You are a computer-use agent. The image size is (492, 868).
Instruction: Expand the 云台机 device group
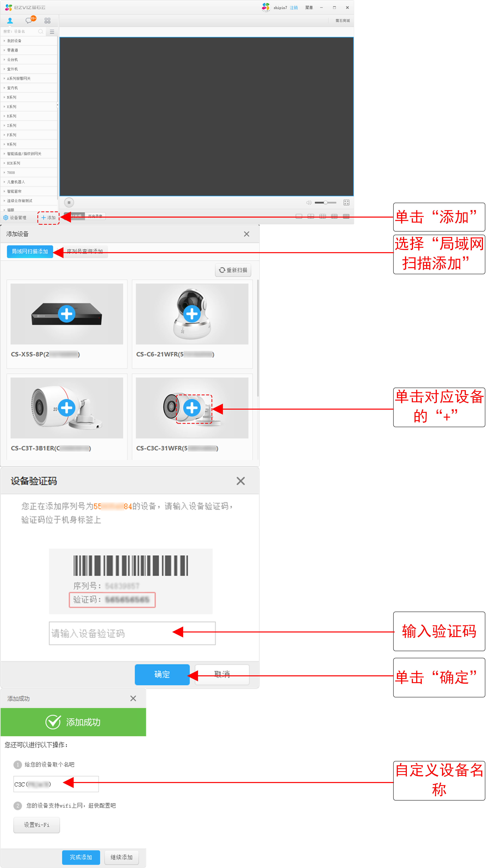point(12,60)
